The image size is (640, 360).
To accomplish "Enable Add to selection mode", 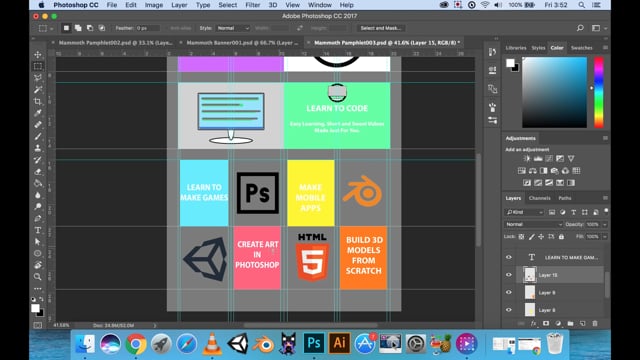I will pyautogui.click(x=78, y=28).
